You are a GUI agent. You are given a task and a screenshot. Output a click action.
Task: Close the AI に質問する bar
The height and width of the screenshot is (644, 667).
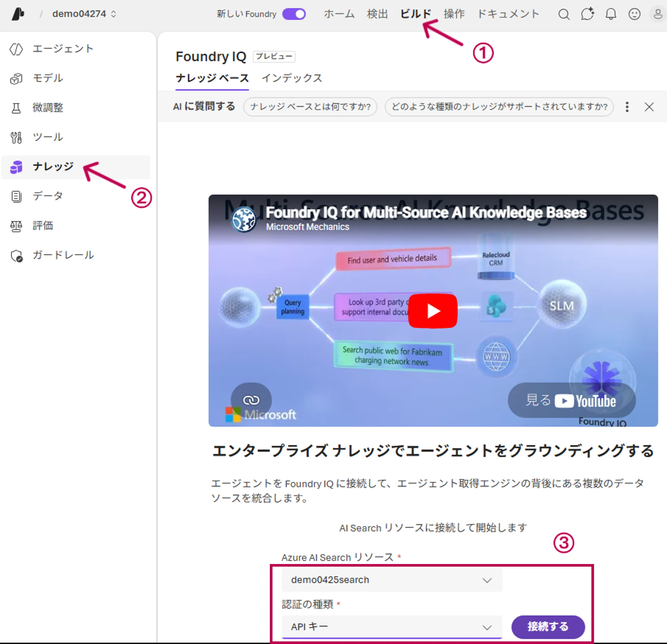[x=649, y=107]
